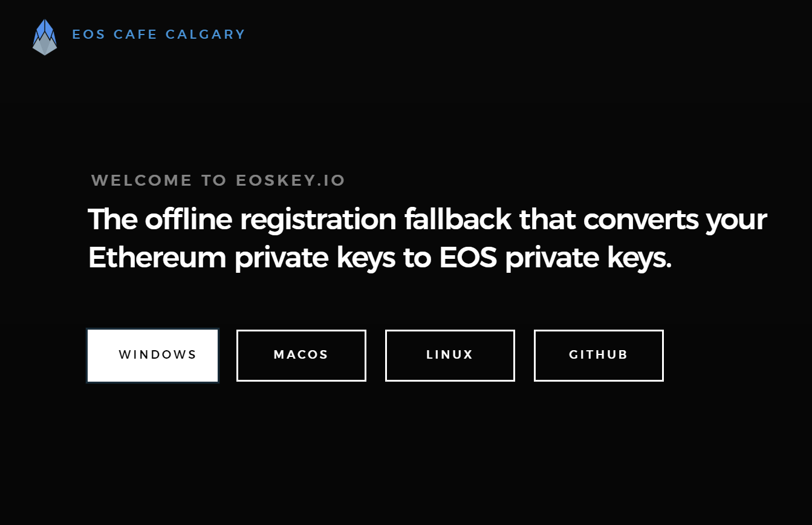Choose the LINUX download button
Image resolution: width=812 pixels, height=525 pixels.
point(450,356)
